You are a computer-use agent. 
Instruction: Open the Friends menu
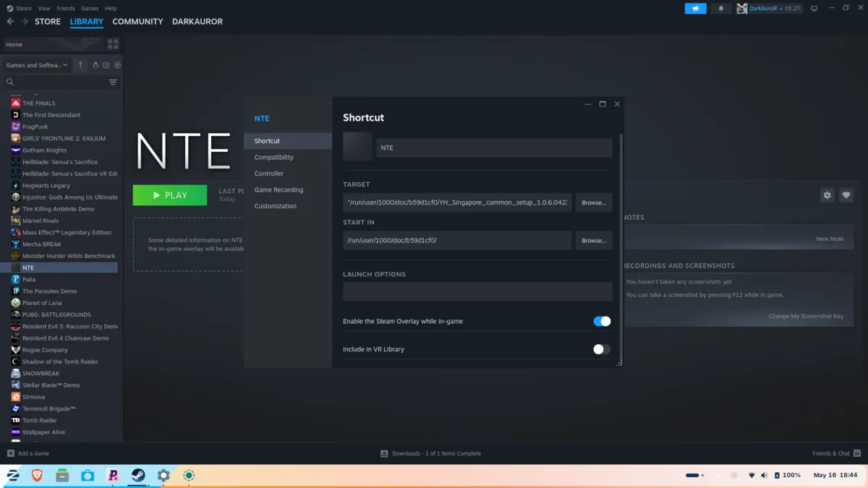coord(66,9)
